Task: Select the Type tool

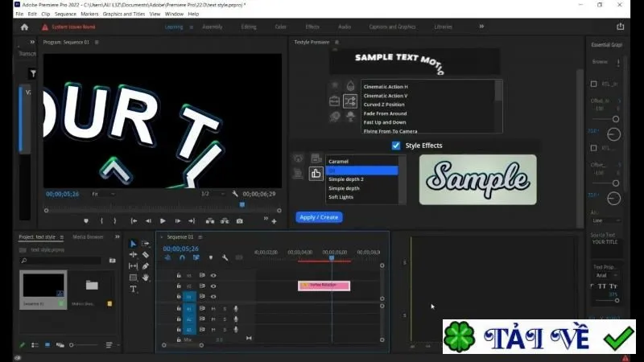Action: click(x=133, y=289)
